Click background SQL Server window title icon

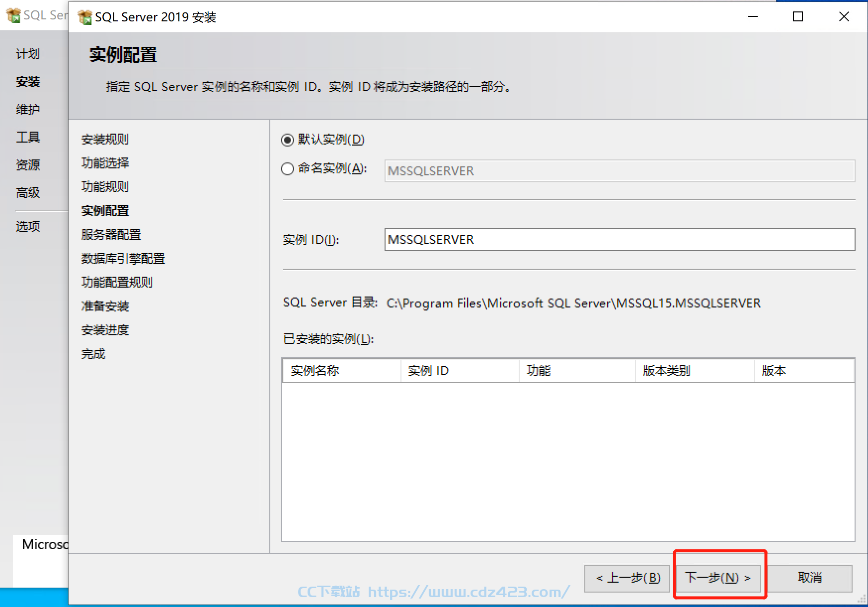click(13, 15)
